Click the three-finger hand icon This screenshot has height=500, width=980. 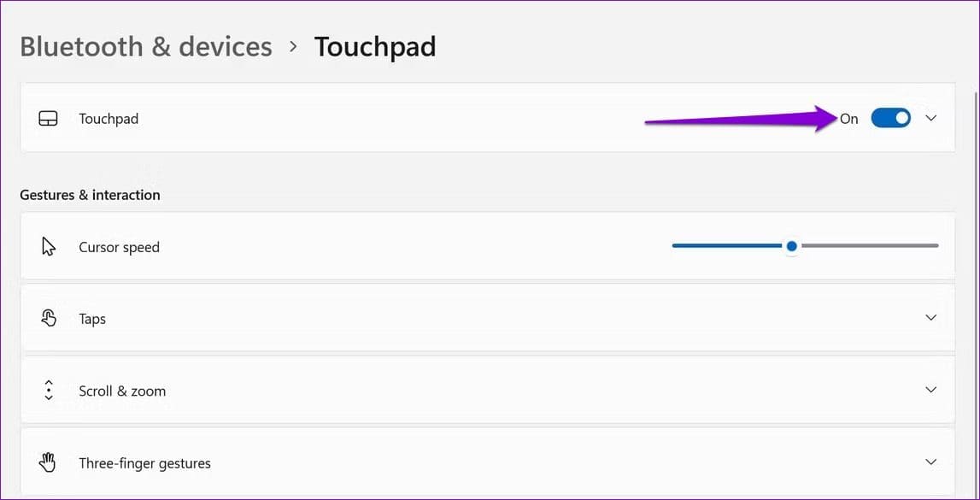click(47, 462)
